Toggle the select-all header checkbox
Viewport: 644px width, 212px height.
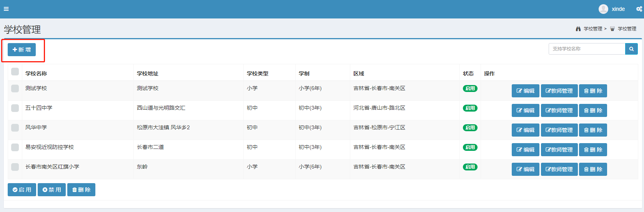[15, 72]
